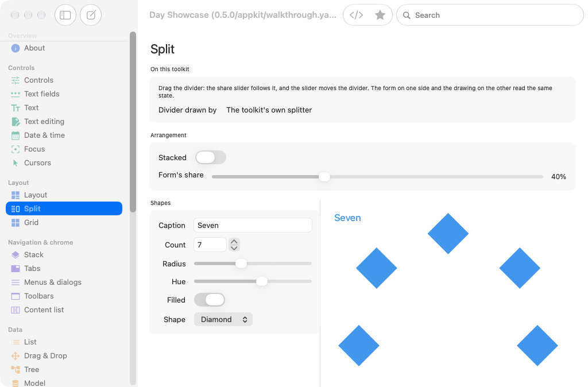Screen dimensions: 588x387
Task: Click the Tabs item icon
Action: (x=16, y=269)
